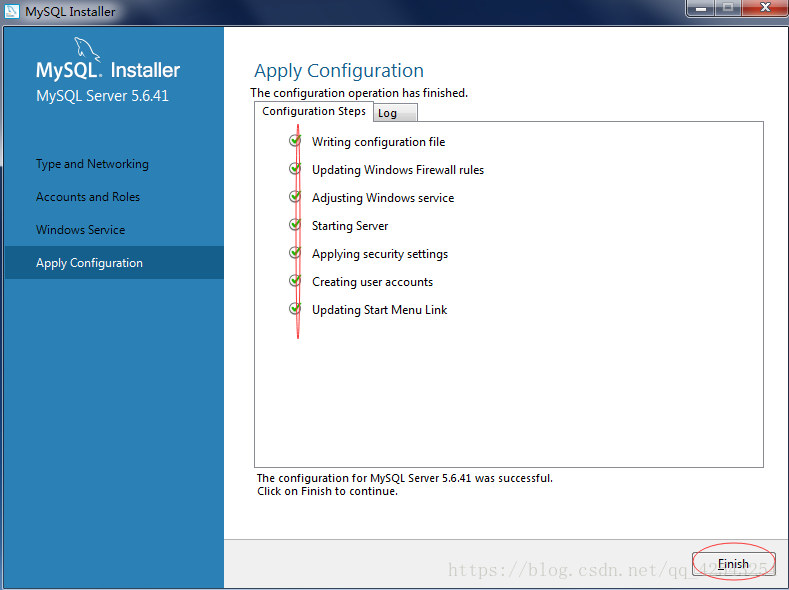Select Apply Configuration sidebar item
789x590 pixels.
pyautogui.click(x=114, y=263)
